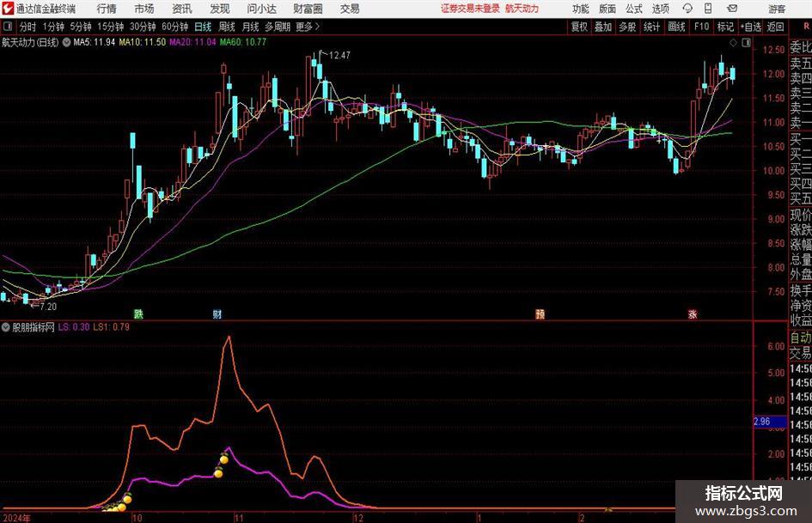
Task: Click the MA10: 11.50 label
Action: [143, 42]
